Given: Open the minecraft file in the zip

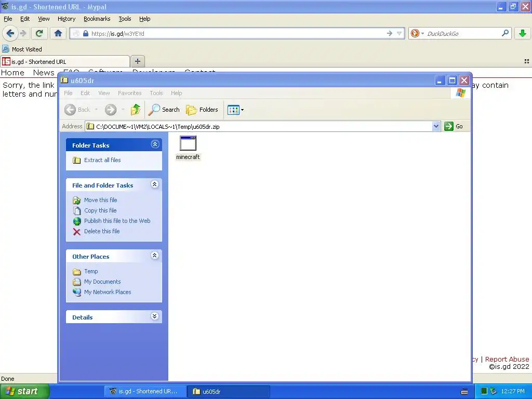Looking at the screenshot, I should pos(188,148).
